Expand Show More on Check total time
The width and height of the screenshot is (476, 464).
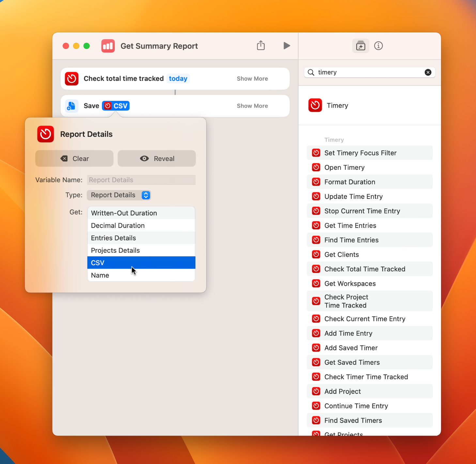pos(252,79)
